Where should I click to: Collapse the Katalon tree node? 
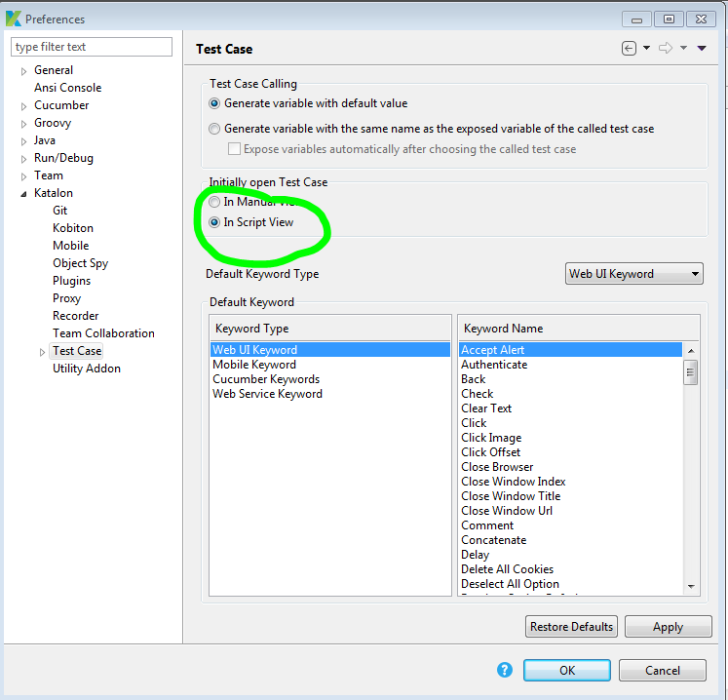(23, 194)
